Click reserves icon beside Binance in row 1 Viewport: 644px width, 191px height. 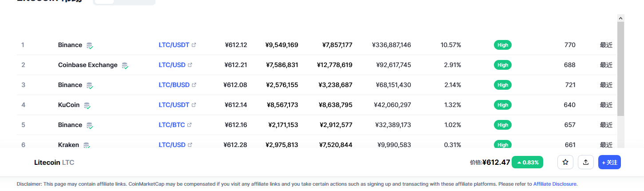coord(89,45)
